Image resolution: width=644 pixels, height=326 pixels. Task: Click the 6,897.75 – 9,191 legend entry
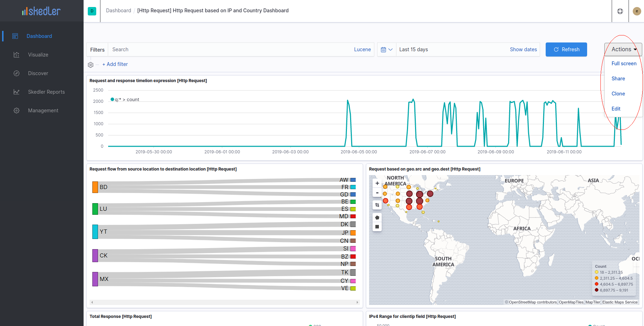click(611, 290)
